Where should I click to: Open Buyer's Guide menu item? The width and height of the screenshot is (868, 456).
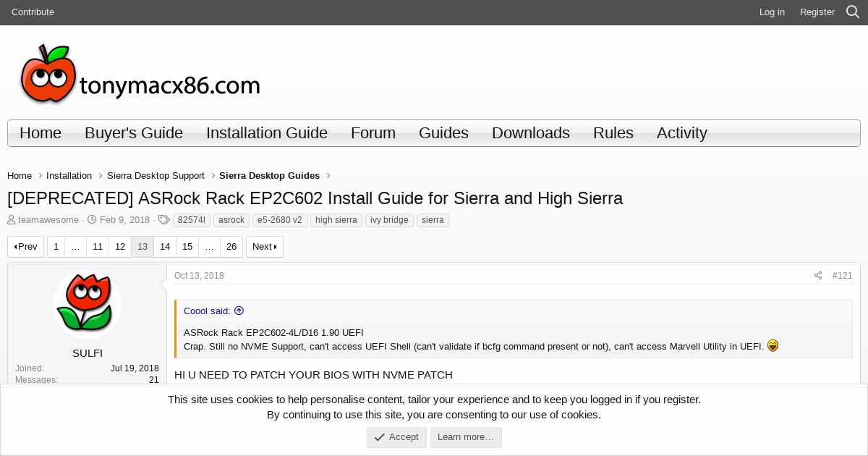(x=134, y=133)
